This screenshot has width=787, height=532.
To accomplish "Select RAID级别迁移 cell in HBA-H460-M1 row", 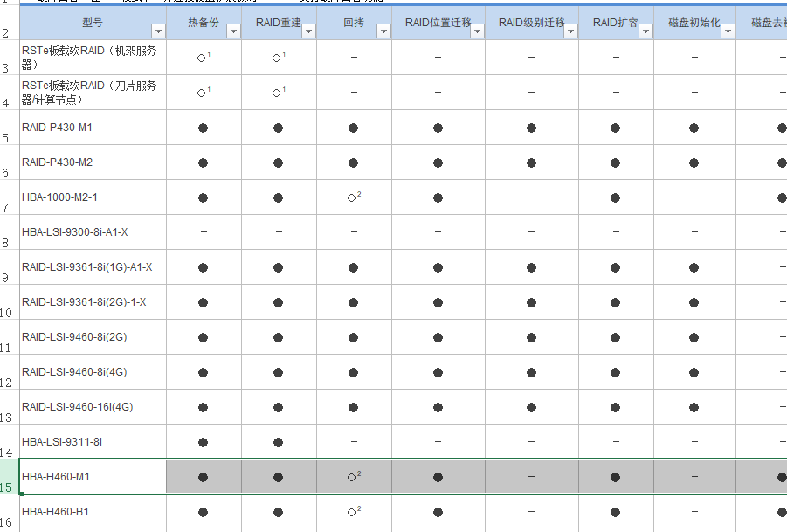I will [532, 477].
